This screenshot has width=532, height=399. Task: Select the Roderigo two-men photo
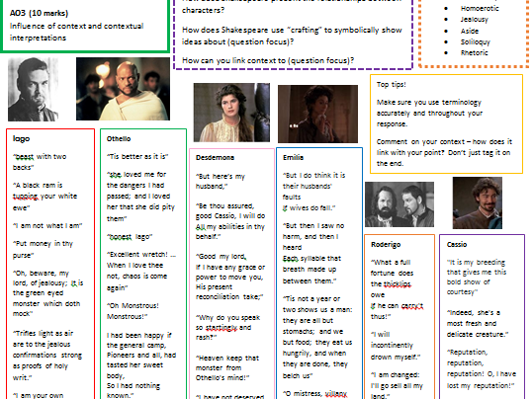399,204
